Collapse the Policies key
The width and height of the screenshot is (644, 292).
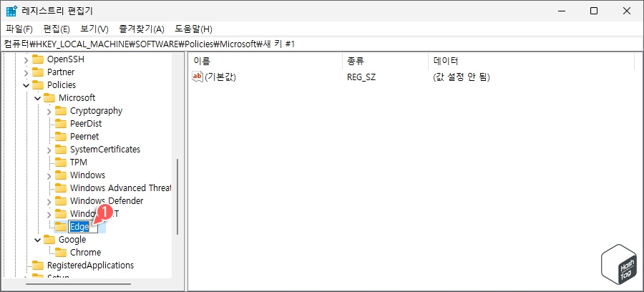point(26,85)
